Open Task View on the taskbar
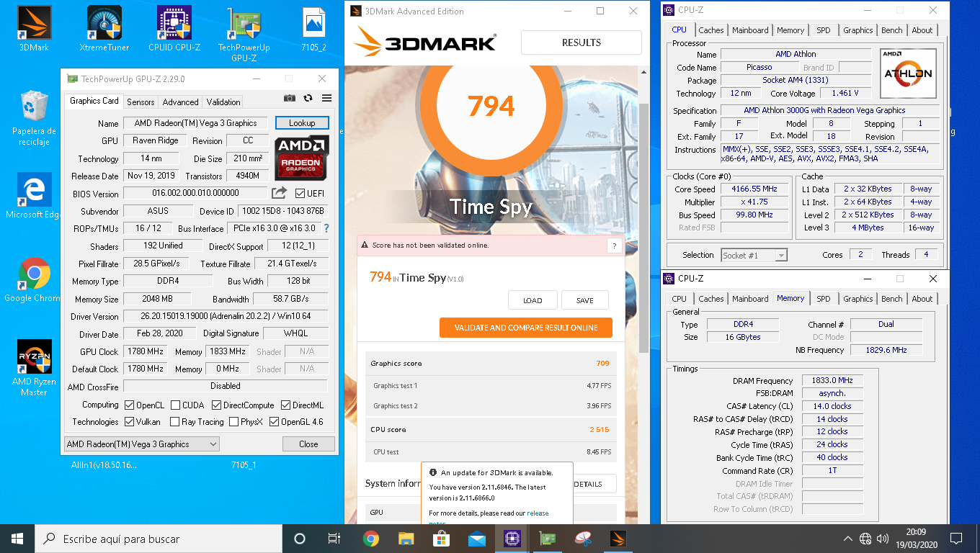The width and height of the screenshot is (980, 553). 334,539
